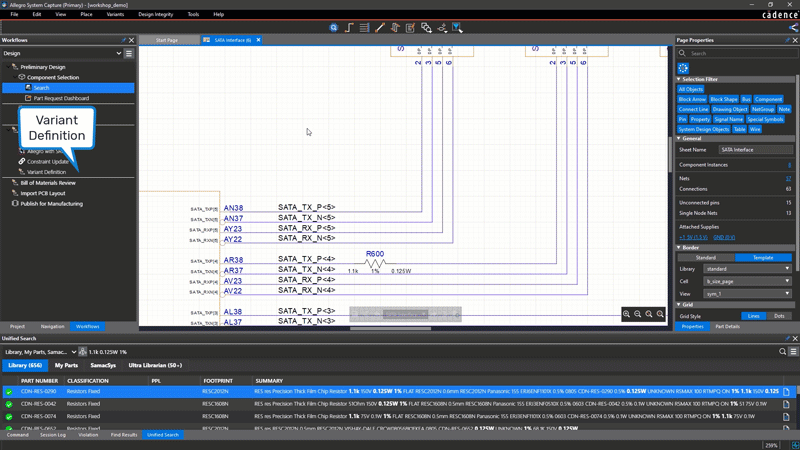Select the bus lines toolbar tool
This screenshot has height=450, width=800.
(x=364, y=28)
